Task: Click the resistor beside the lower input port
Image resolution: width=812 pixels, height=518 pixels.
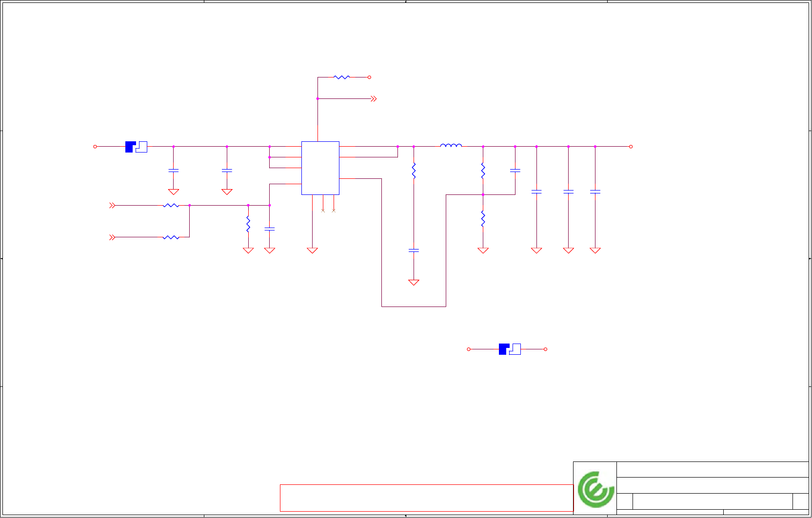Action: click(x=171, y=237)
